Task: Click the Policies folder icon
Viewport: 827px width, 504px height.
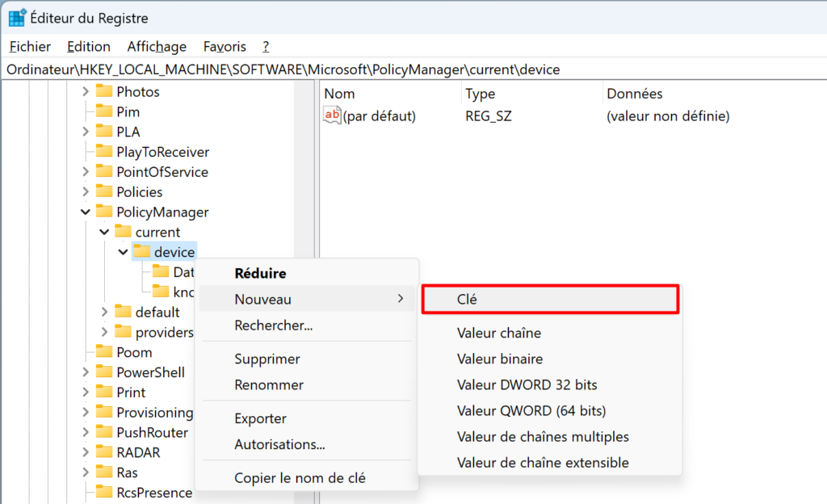Action: point(104,191)
